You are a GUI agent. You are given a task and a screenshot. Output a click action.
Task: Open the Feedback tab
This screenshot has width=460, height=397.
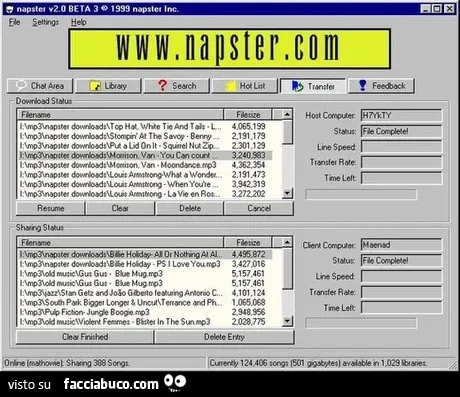(381, 86)
